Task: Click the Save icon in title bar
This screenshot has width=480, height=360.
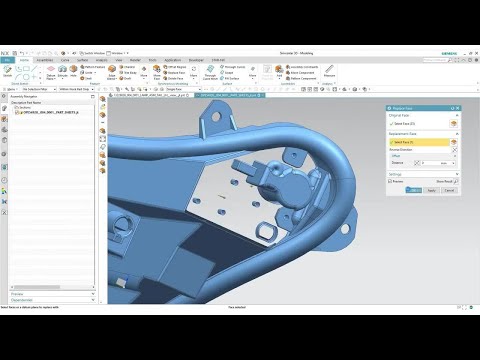Action: [15, 53]
